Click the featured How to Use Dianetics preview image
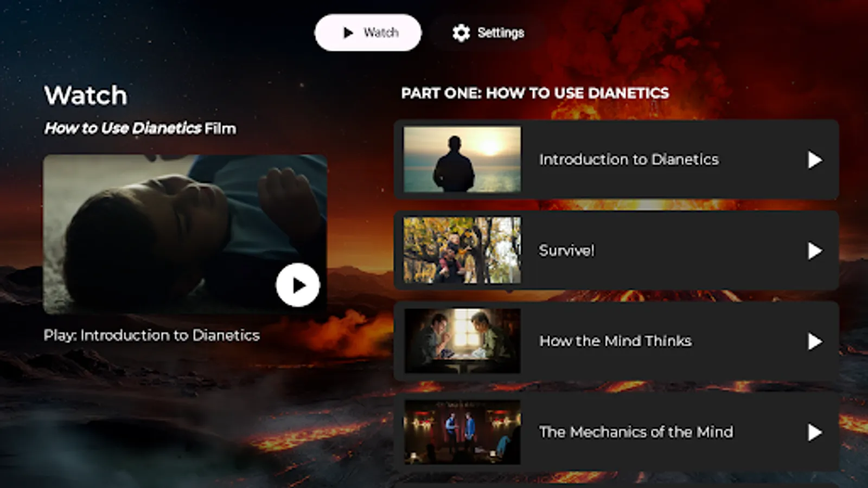The height and width of the screenshot is (488, 868). 186,236
